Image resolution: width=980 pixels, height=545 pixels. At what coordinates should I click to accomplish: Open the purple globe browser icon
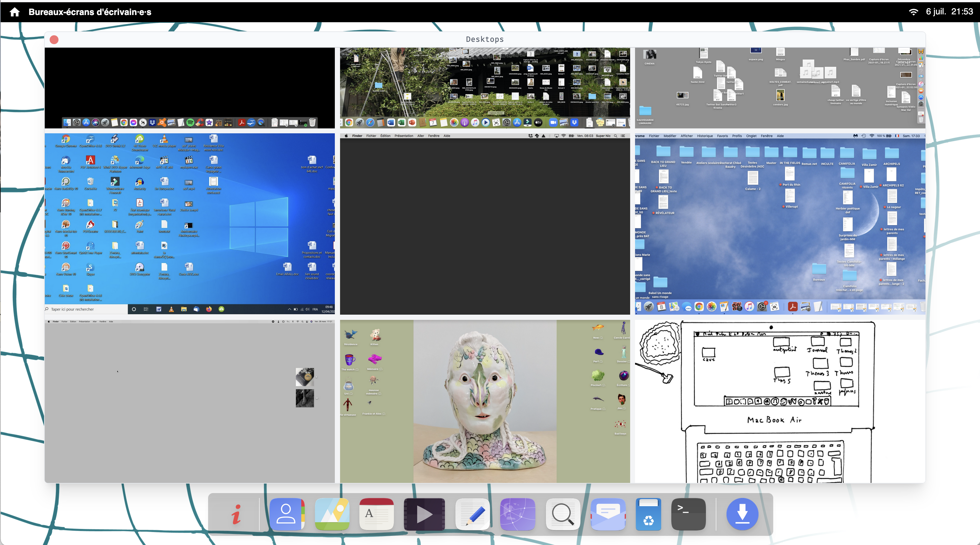click(x=517, y=514)
